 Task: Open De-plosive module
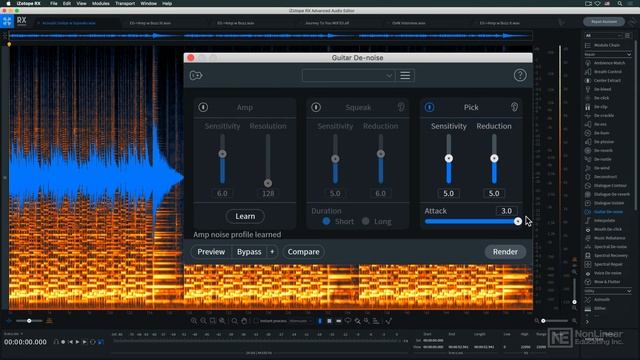pyautogui.click(x=599, y=142)
